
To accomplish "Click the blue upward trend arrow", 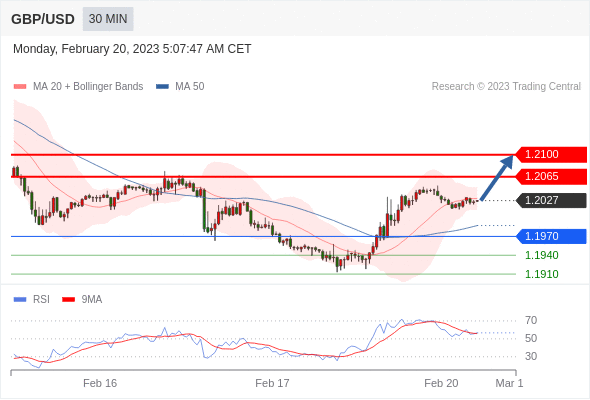I will tap(497, 177).
